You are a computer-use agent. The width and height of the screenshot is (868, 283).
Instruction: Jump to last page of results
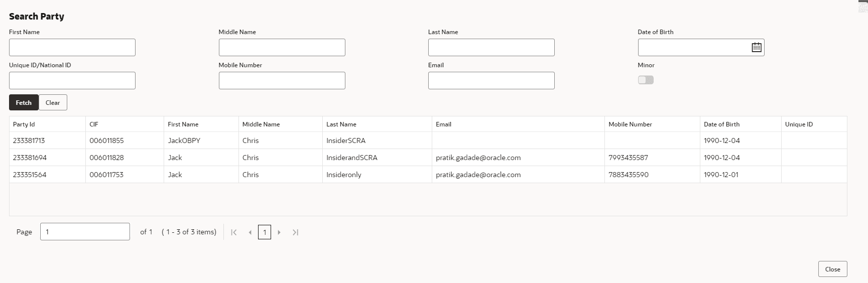[x=295, y=232]
